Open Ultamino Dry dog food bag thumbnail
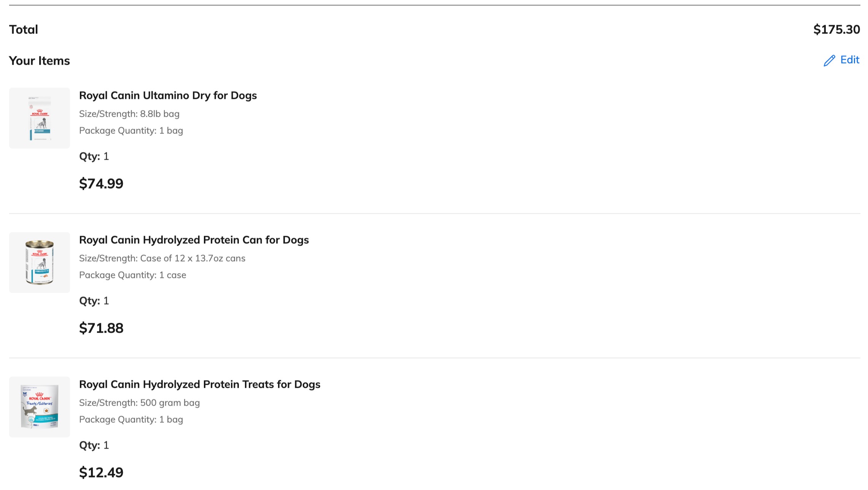 (x=40, y=118)
